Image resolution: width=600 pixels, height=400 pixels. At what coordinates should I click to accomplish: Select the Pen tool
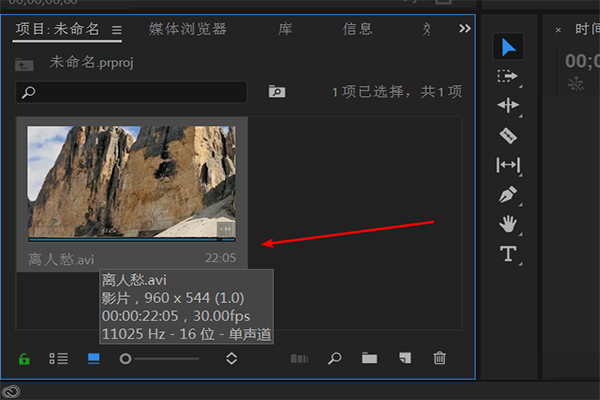tap(508, 194)
